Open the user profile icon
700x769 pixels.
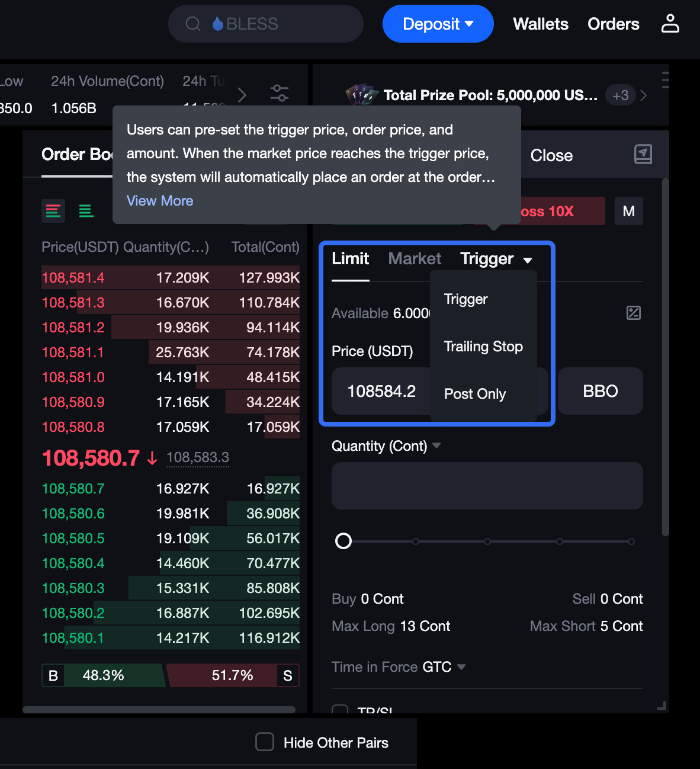[670, 24]
